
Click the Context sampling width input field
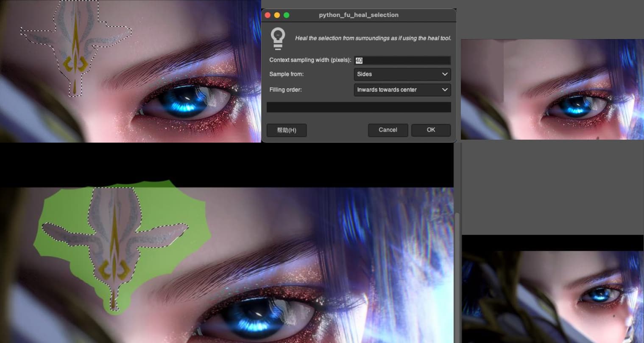(x=402, y=60)
